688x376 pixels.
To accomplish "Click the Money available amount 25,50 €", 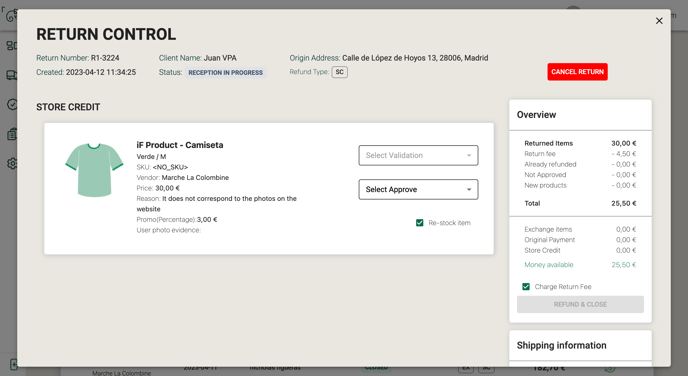I will pos(624,265).
